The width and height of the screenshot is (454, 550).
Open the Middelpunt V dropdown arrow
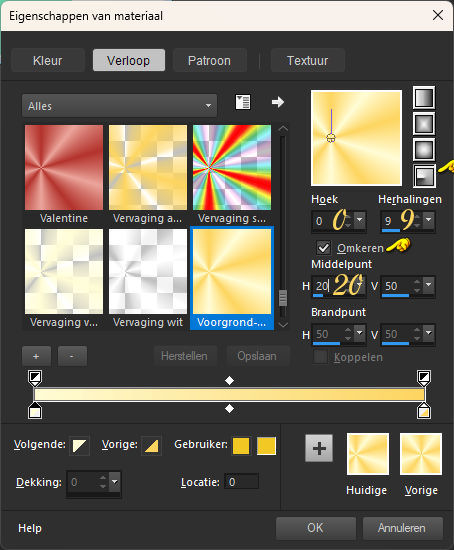pyautogui.click(x=428, y=284)
